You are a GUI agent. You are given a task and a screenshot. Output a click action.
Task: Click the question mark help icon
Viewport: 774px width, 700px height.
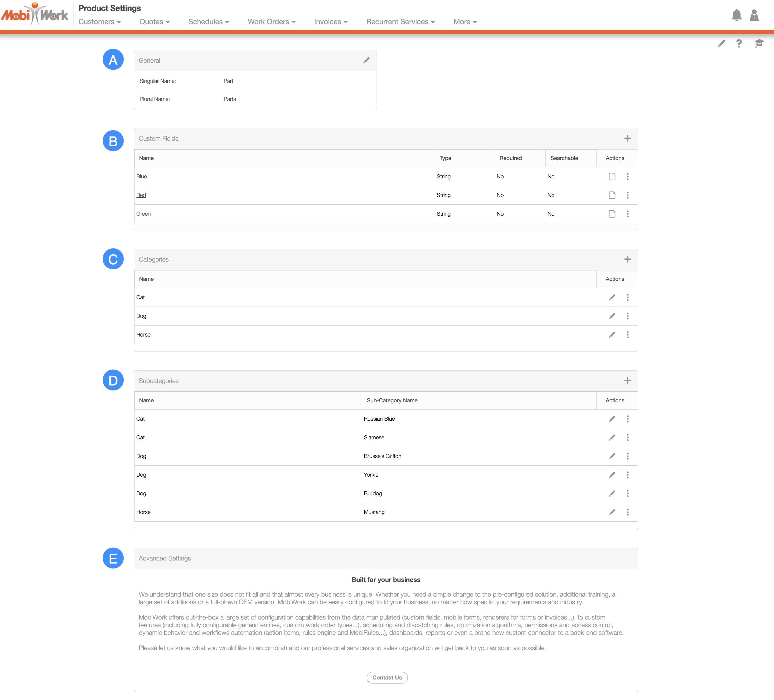coord(739,43)
